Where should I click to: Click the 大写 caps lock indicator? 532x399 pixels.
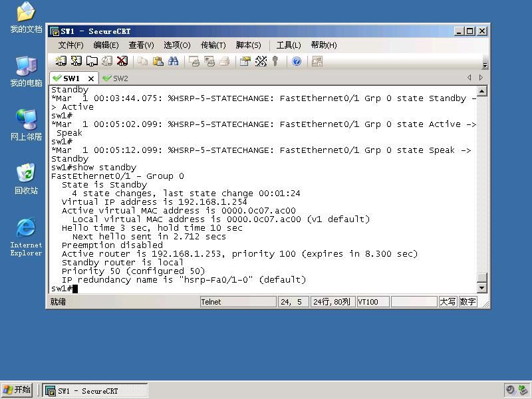click(x=448, y=302)
